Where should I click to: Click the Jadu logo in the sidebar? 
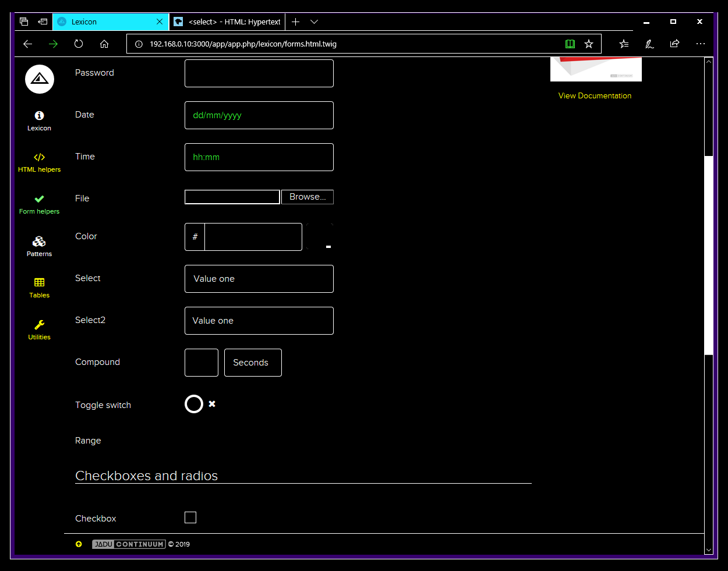[x=40, y=79]
